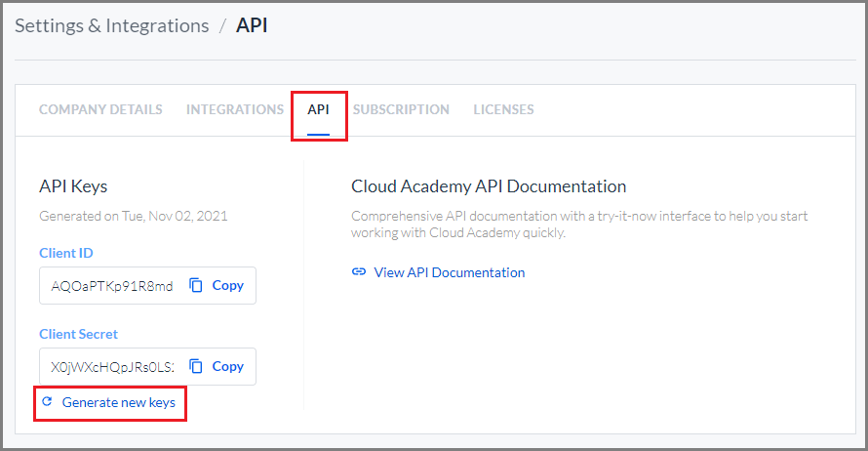The image size is (868, 451).
Task: Click Cloud Academy API Documentation heading
Action: click(489, 186)
